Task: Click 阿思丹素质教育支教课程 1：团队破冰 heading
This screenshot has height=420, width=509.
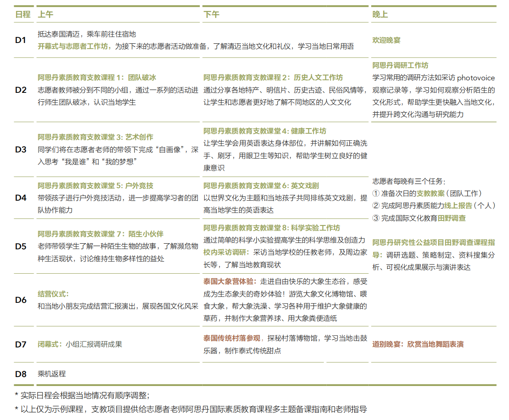Action: (x=97, y=77)
